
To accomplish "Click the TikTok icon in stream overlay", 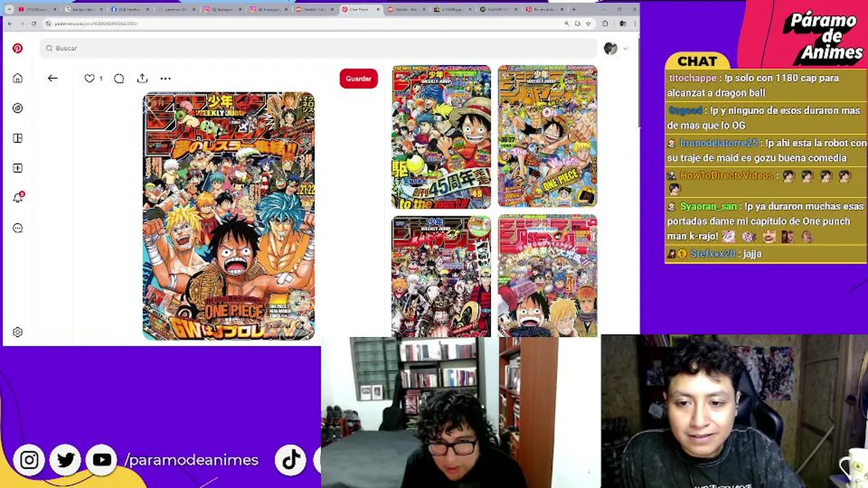I will (x=290, y=460).
